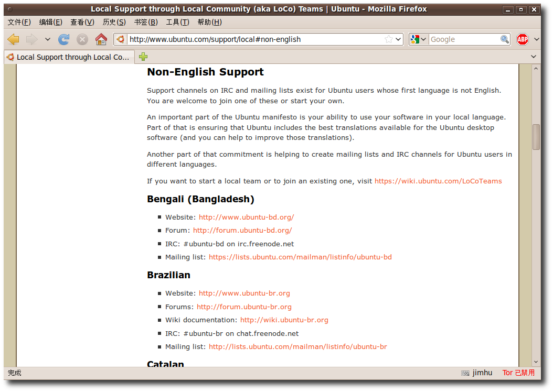Open the URL bar history dropdown
The image size is (553, 392).
click(398, 39)
